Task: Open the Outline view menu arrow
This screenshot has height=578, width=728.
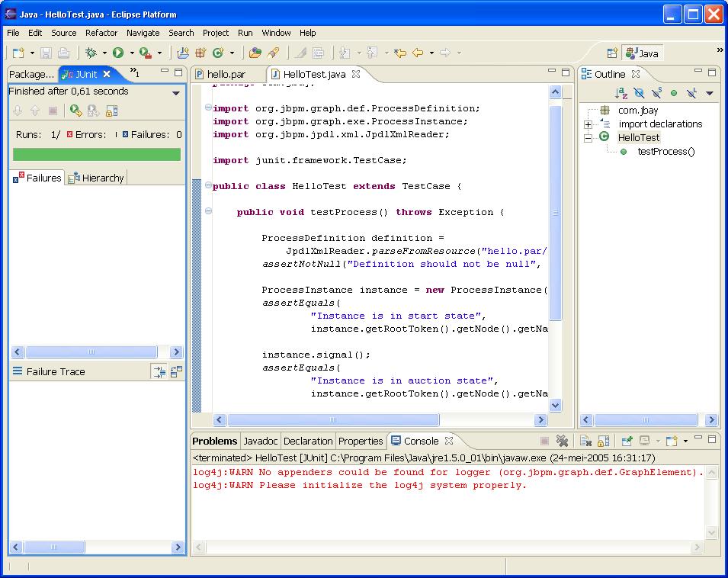Action: tap(710, 93)
